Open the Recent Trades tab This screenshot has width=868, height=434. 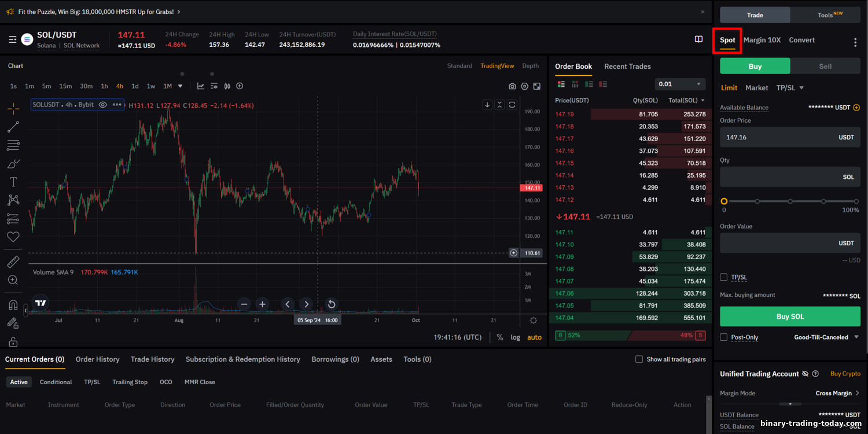pyautogui.click(x=627, y=67)
